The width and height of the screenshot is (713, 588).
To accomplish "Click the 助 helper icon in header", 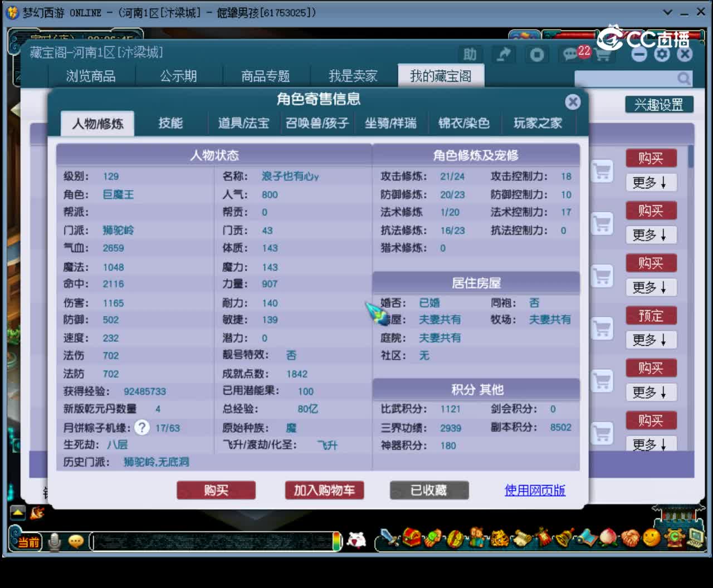I will (470, 55).
